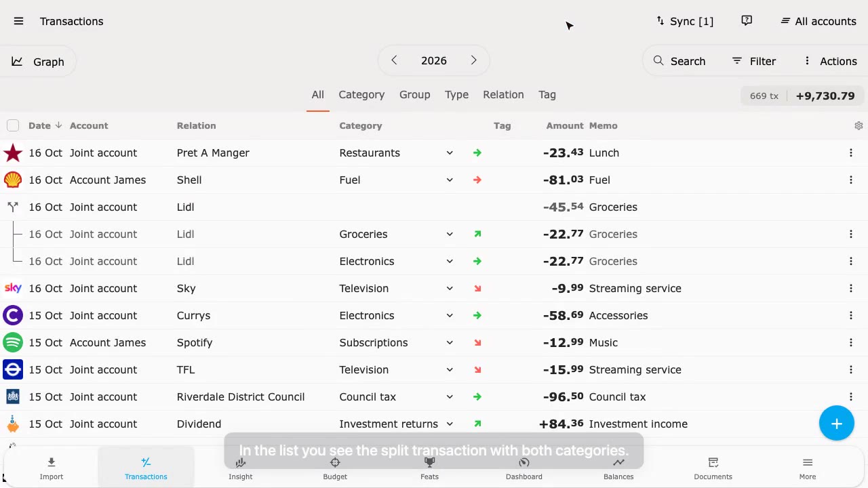Open the feedback chat icon

(x=747, y=21)
